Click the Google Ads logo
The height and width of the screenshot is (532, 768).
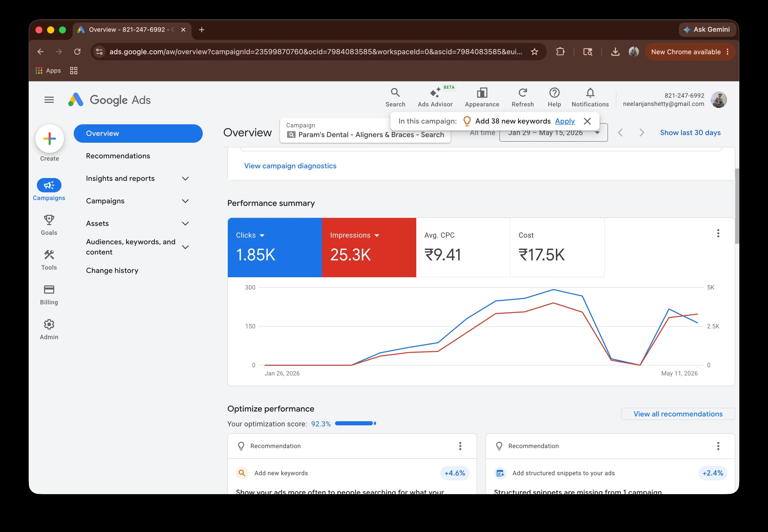point(109,100)
